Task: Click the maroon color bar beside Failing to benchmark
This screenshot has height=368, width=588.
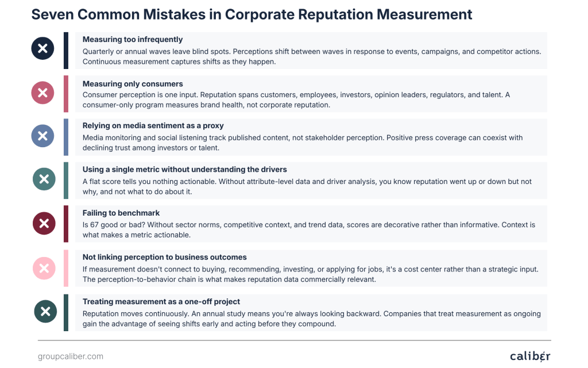Action: coord(66,224)
